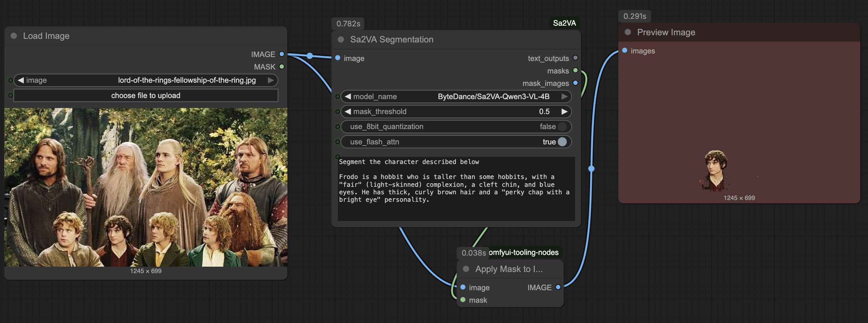Select next image file with right arrow
Image resolution: width=868 pixels, height=323 pixels.
point(271,80)
